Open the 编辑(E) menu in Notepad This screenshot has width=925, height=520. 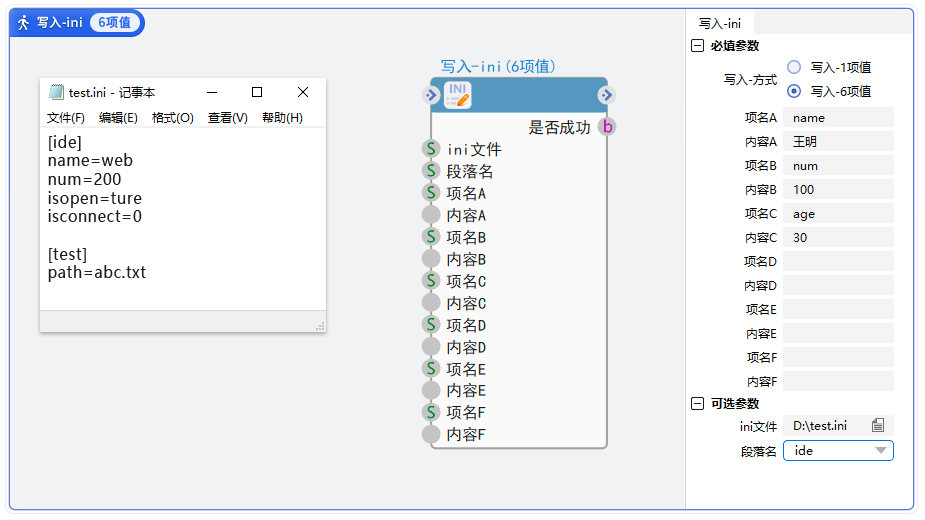tap(118, 117)
